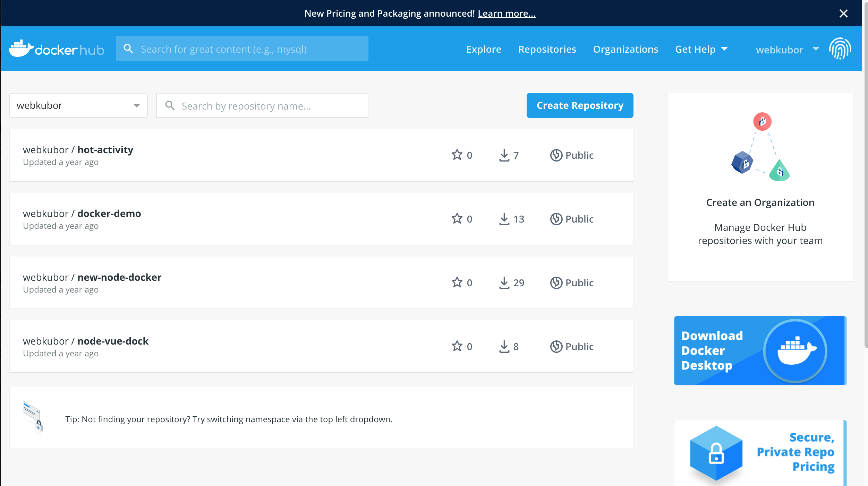Click the Learn more... link
This screenshot has width=868, height=486.
tap(507, 14)
